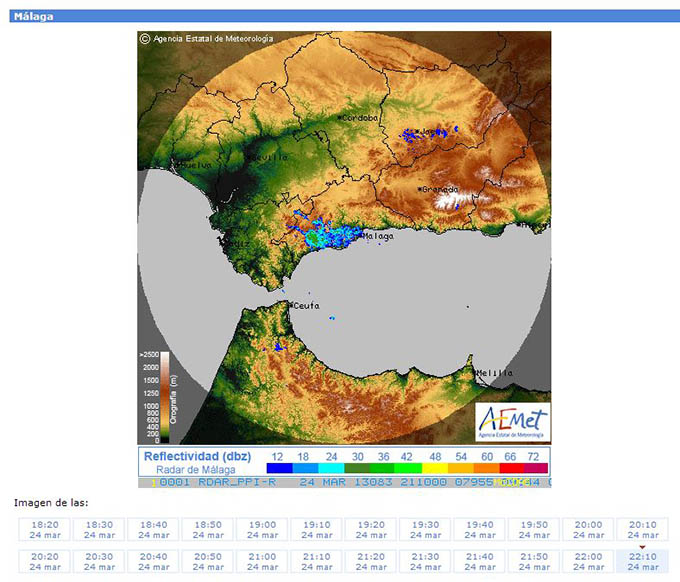
Task: View the 22:00 24 mar radar image
Action: point(589,561)
